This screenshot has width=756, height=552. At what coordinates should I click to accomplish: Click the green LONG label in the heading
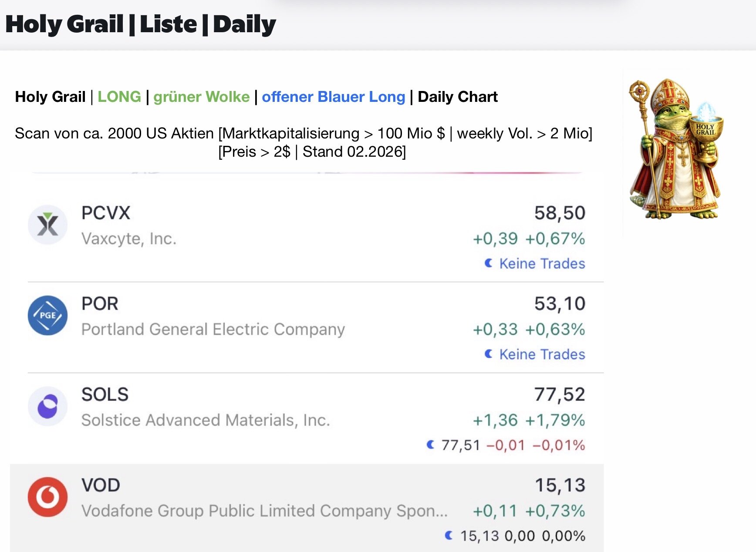(x=119, y=97)
